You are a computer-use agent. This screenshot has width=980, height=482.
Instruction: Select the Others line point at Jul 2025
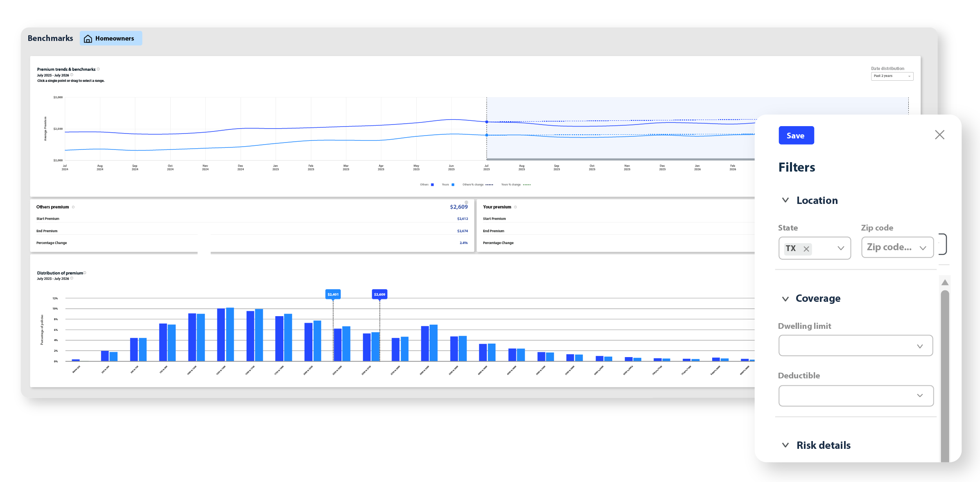tap(487, 122)
